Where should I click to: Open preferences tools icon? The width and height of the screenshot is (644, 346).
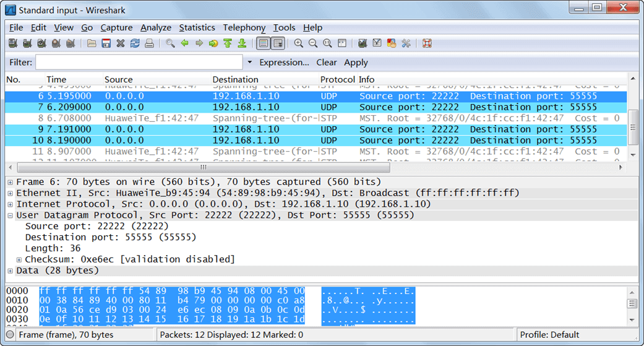406,43
